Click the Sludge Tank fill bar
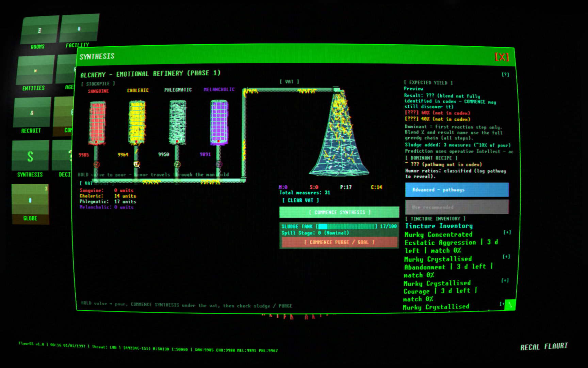Image resolution: width=588 pixels, height=368 pixels. (346, 226)
